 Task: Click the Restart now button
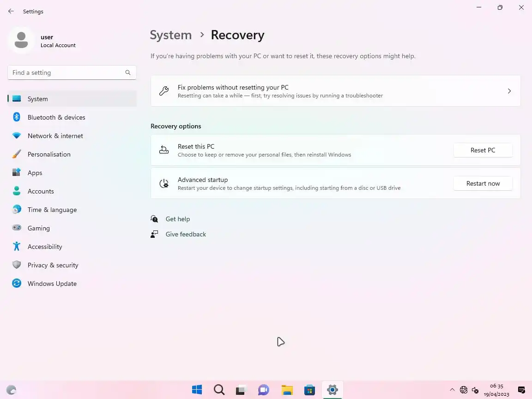pyautogui.click(x=483, y=183)
